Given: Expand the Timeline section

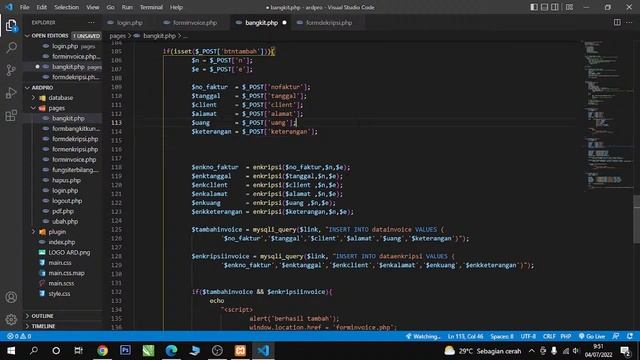Looking at the screenshot, I should click(63, 326).
